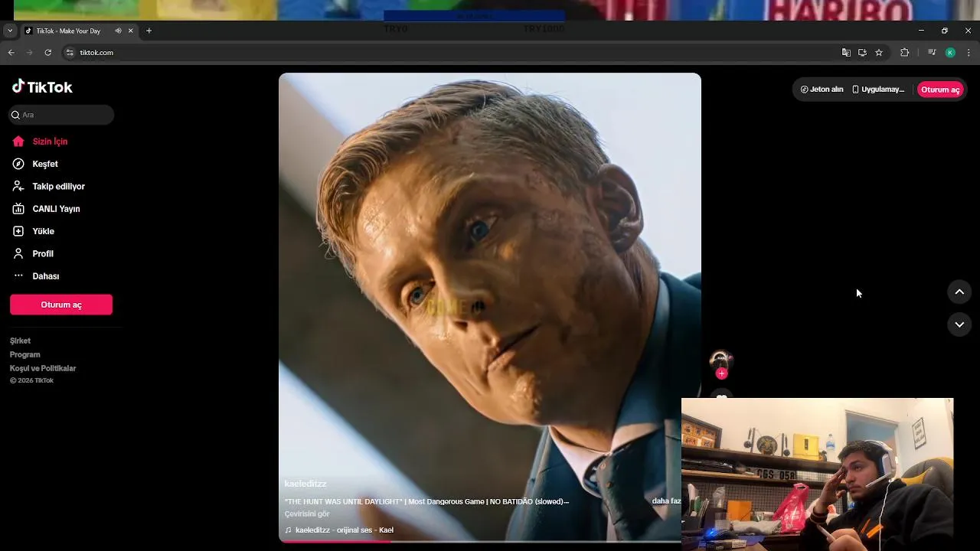
Task: Click the browser back arrow
Action: coord(11,53)
